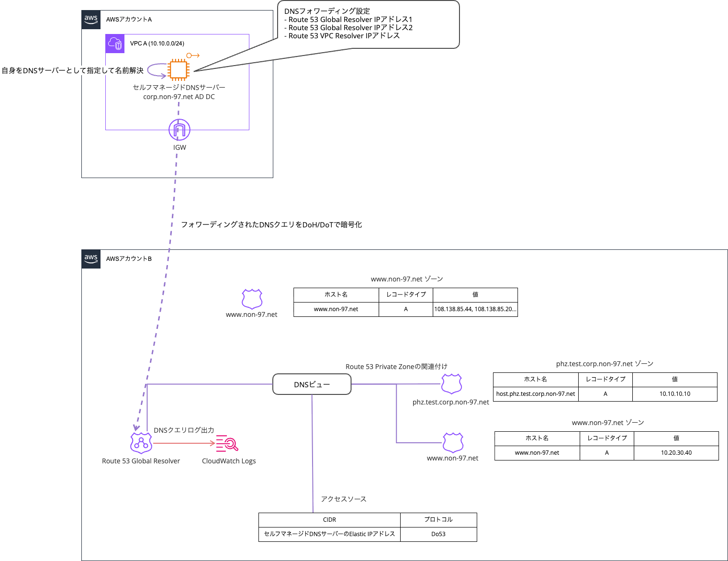Click the CIDR column header

329,519
